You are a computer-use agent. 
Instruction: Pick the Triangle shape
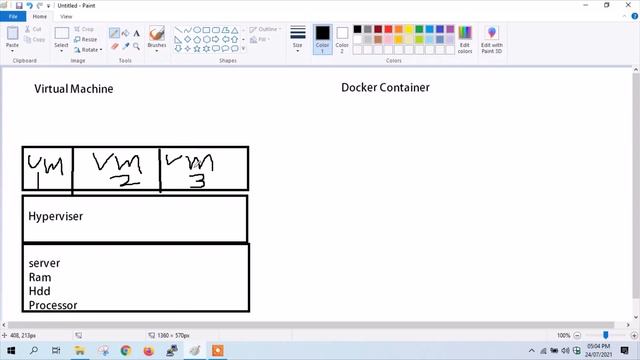(235, 30)
